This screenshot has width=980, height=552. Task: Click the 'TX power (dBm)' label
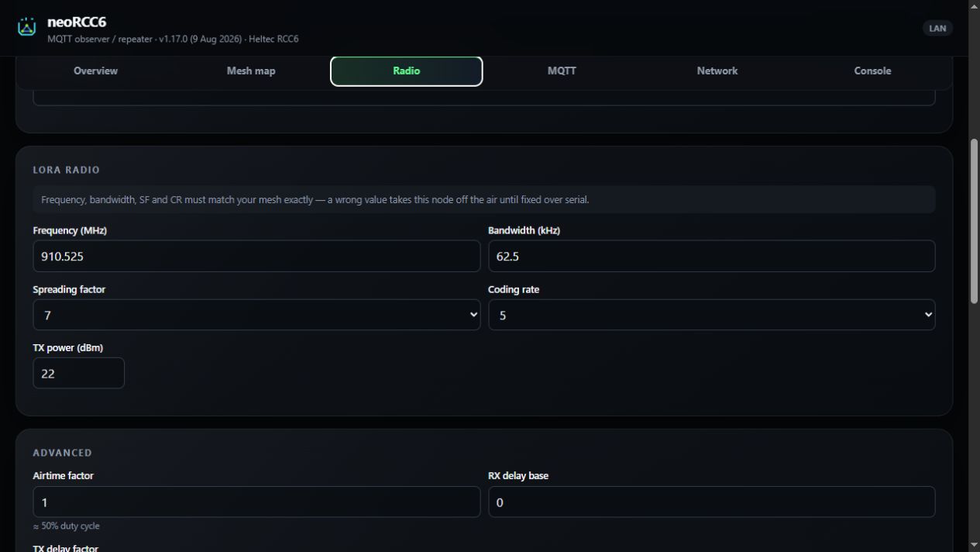(67, 347)
